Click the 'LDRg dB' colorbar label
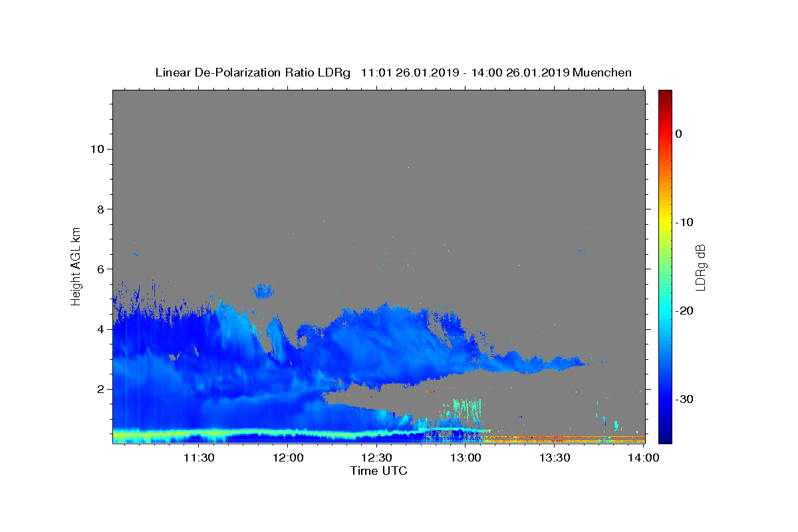This screenshot has width=798, height=532. point(700,267)
